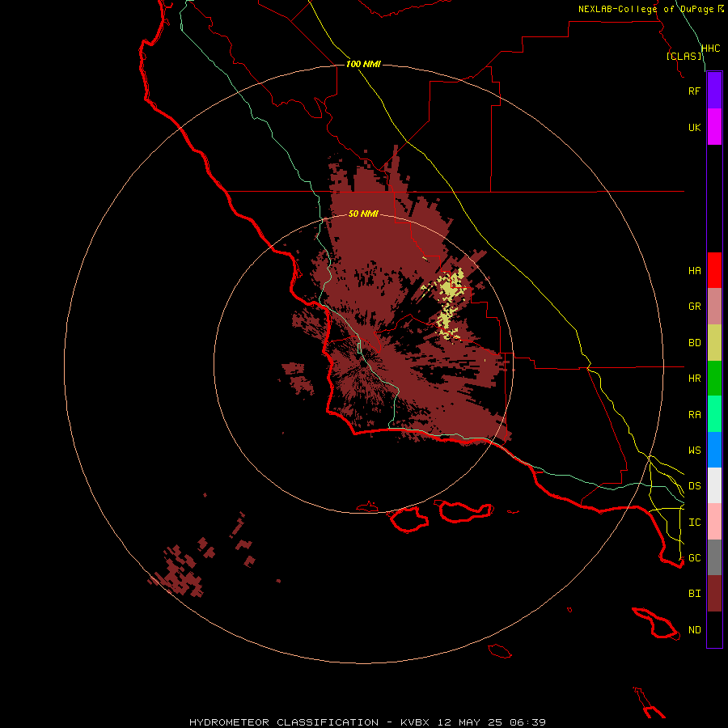728x728 pixels.
Task: Click the [CLAS] label
Action: tap(684, 56)
